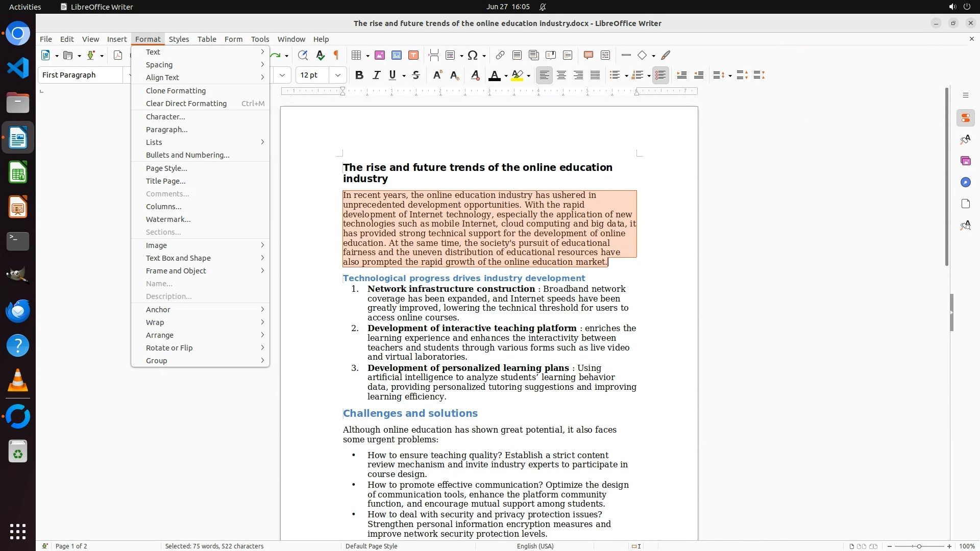This screenshot has width=980, height=551.
Task: Expand the font size dropdown arrow
Action: pyautogui.click(x=338, y=75)
